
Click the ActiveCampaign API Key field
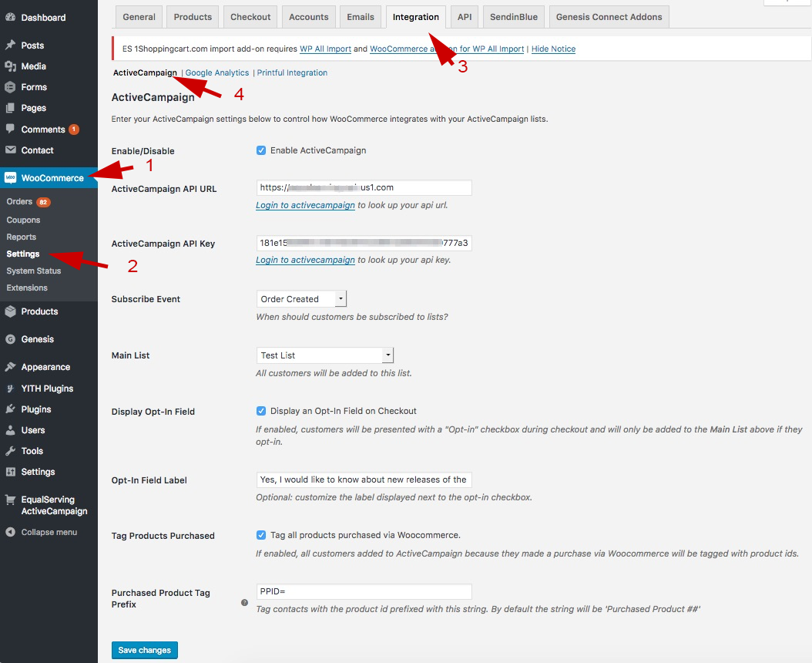click(x=364, y=243)
